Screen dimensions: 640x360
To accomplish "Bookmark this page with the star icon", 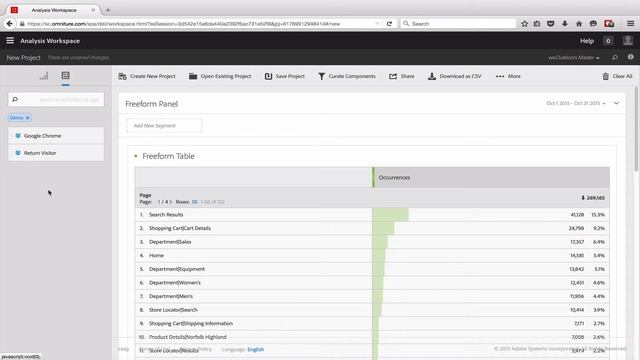I will pyautogui.click(x=524, y=24).
